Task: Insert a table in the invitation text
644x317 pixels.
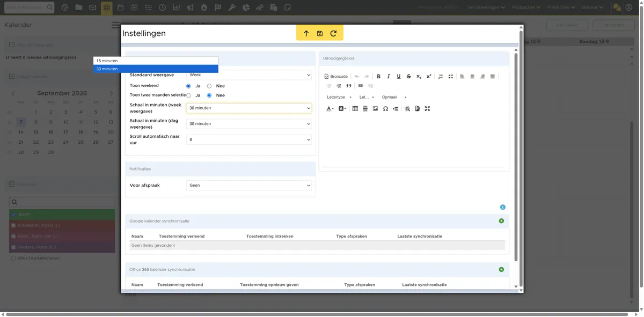Action: [355, 109]
